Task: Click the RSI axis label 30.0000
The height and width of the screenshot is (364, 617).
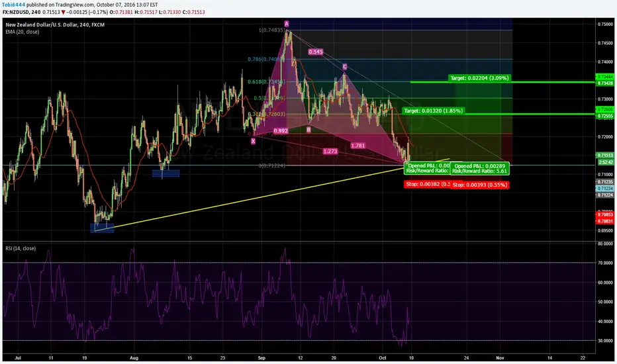Action: point(605,341)
